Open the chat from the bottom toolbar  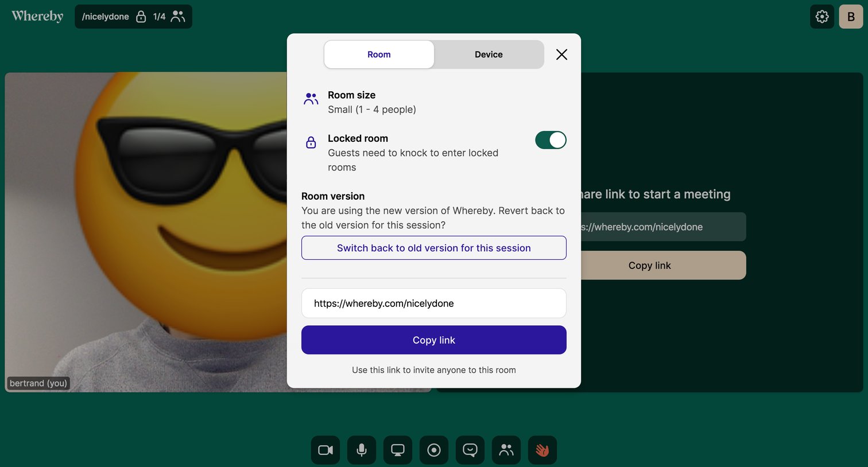click(470, 450)
